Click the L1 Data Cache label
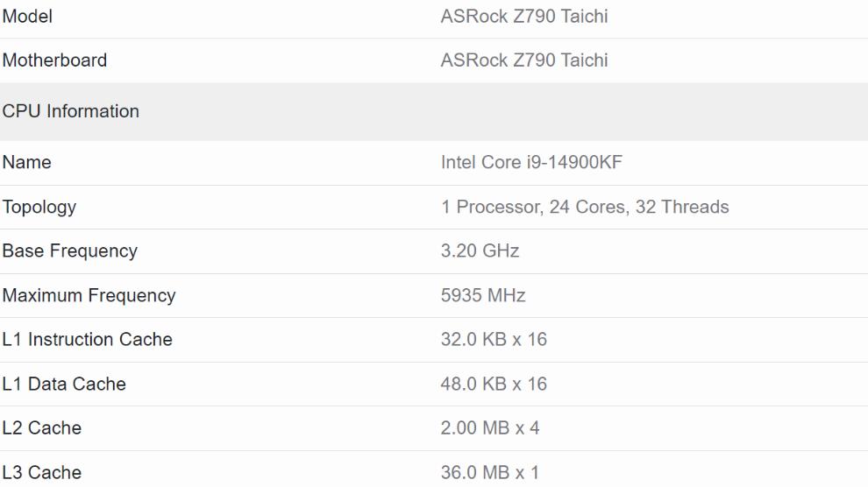This screenshot has height=487, width=868. click(x=64, y=384)
